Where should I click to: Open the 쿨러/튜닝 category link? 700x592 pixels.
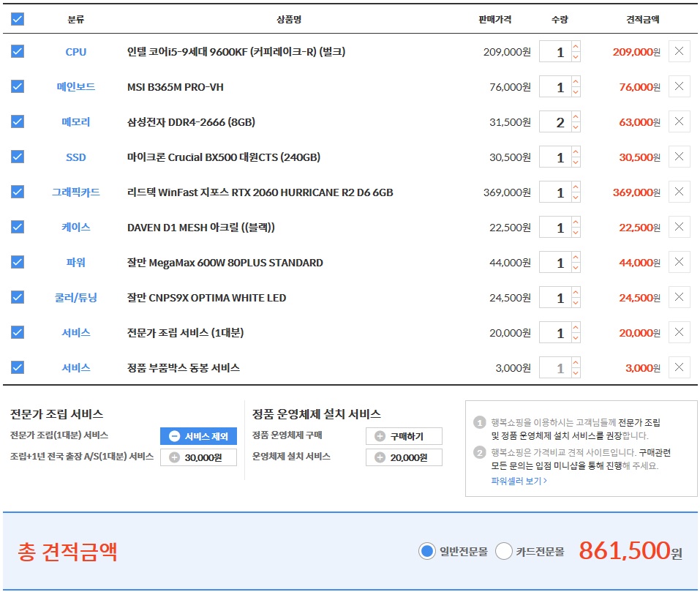tap(76, 298)
